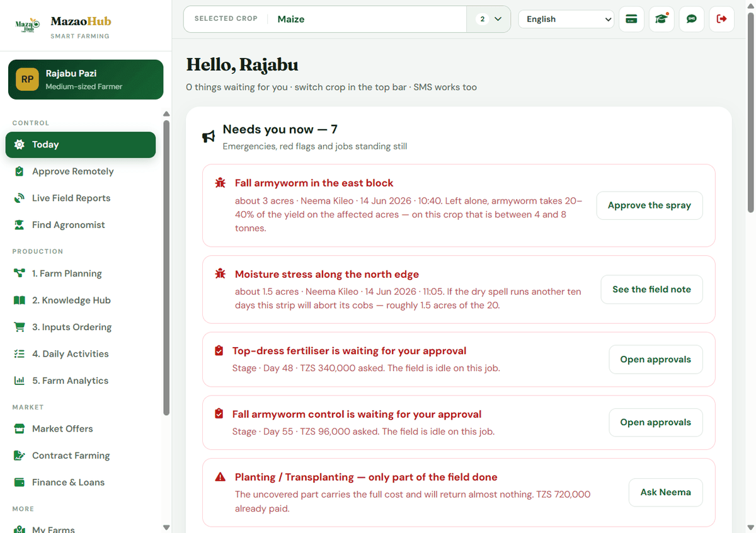Open 5. Farm Analytics
This screenshot has height=533, width=756.
81,381
